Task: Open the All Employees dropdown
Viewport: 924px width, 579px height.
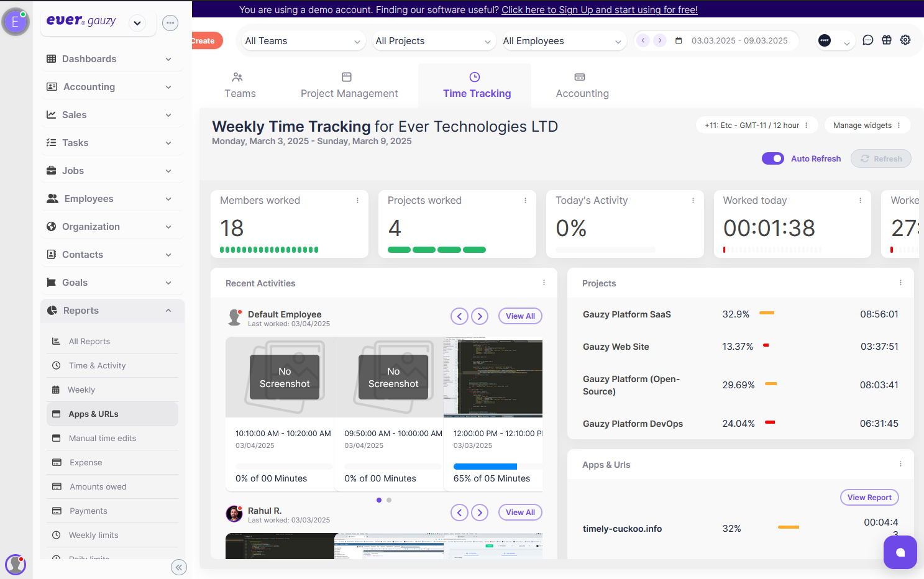Action: pyautogui.click(x=563, y=41)
